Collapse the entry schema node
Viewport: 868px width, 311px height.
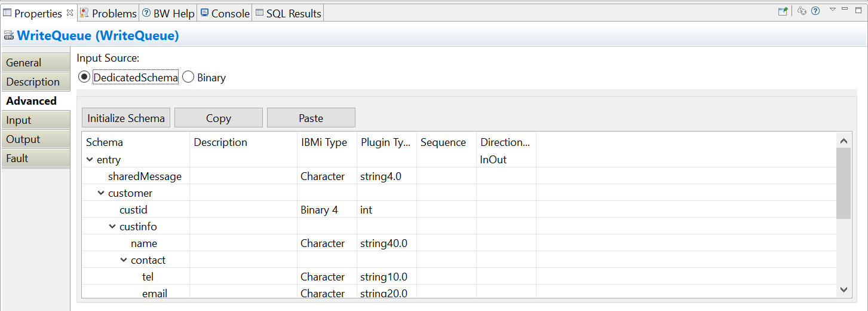(x=90, y=160)
